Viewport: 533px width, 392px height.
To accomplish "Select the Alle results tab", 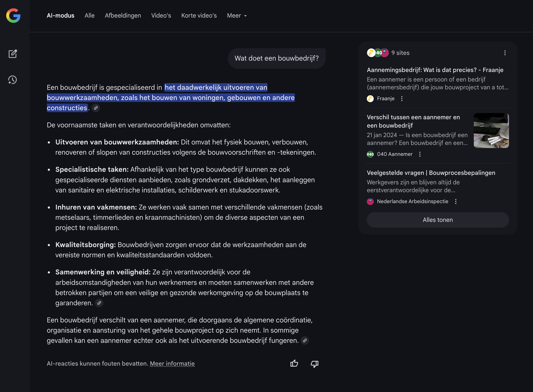I will [90, 16].
